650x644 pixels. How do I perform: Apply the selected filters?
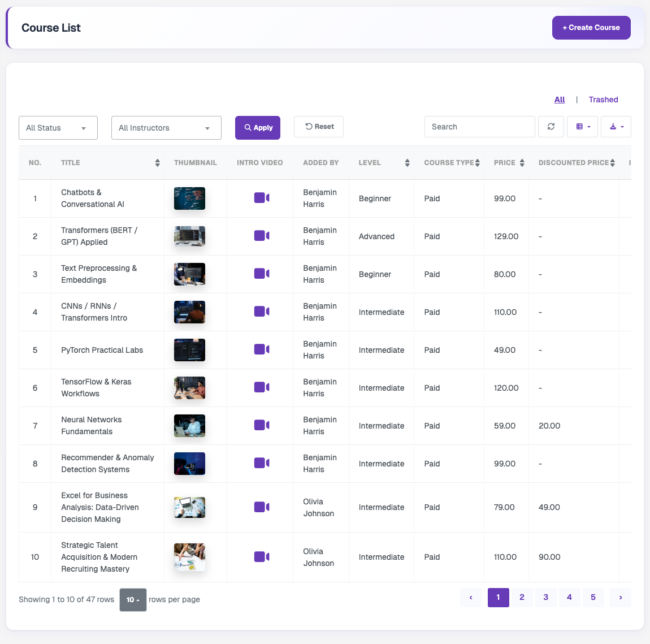tap(257, 128)
